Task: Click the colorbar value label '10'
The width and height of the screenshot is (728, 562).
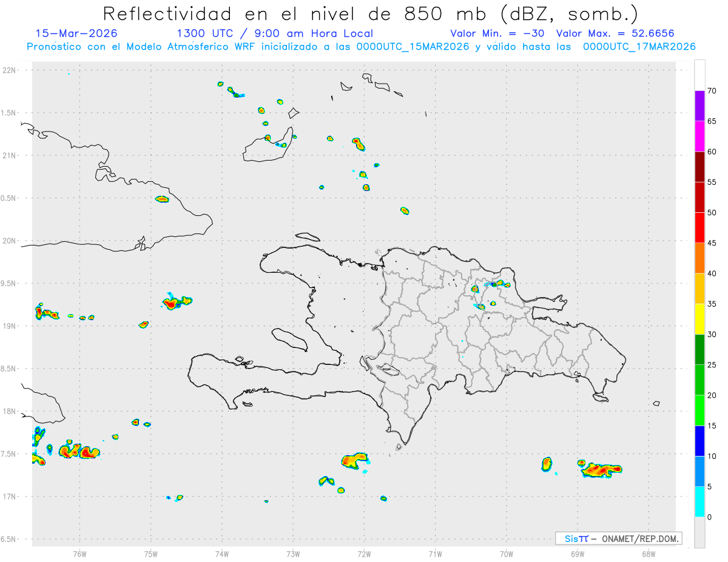Action: click(712, 457)
